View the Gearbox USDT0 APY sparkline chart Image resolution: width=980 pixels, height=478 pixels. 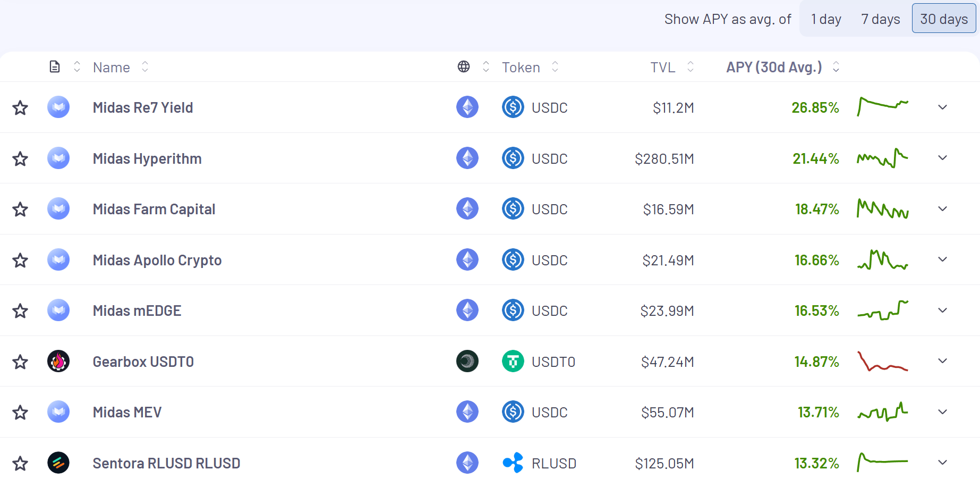[x=882, y=362]
